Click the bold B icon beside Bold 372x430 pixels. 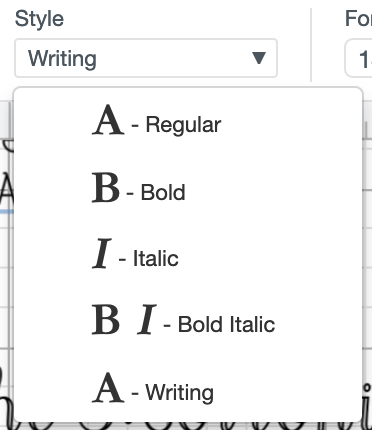tap(106, 187)
